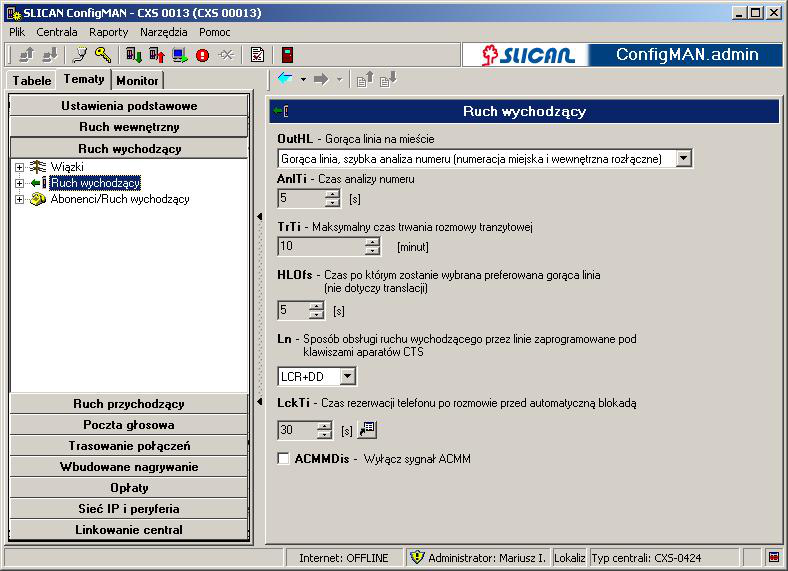Click Typ centrali: CXS-0424 status text
788x571 pixels.
(646, 557)
